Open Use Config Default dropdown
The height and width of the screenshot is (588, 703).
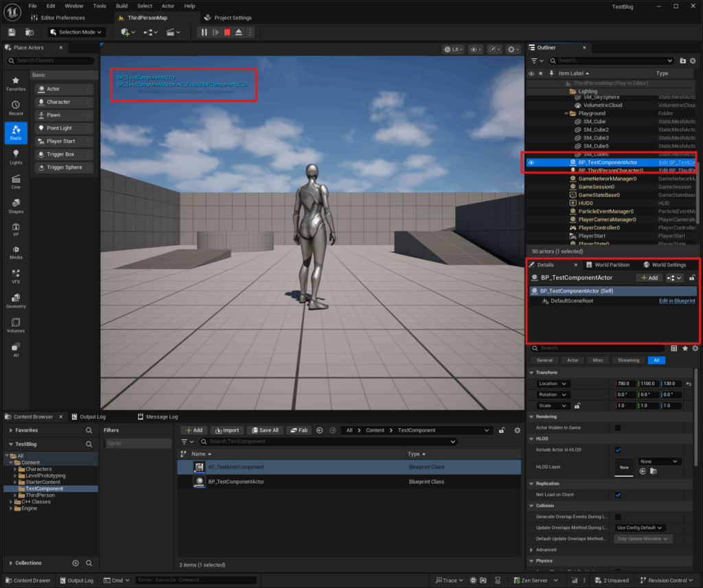click(639, 528)
